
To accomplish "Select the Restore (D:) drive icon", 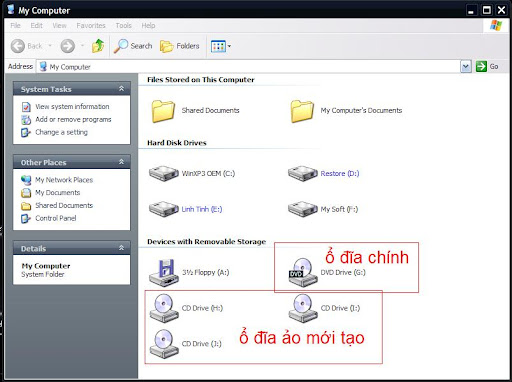I will 303,173.
